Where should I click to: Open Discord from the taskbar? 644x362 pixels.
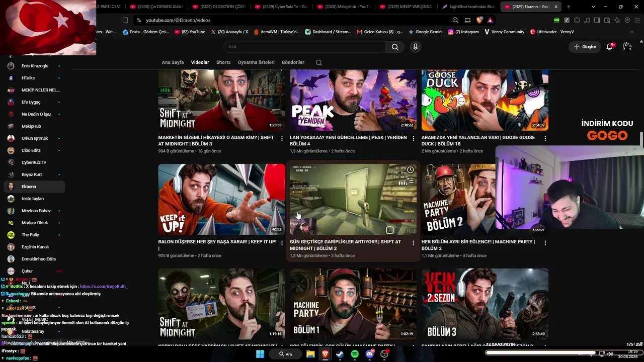point(370,354)
